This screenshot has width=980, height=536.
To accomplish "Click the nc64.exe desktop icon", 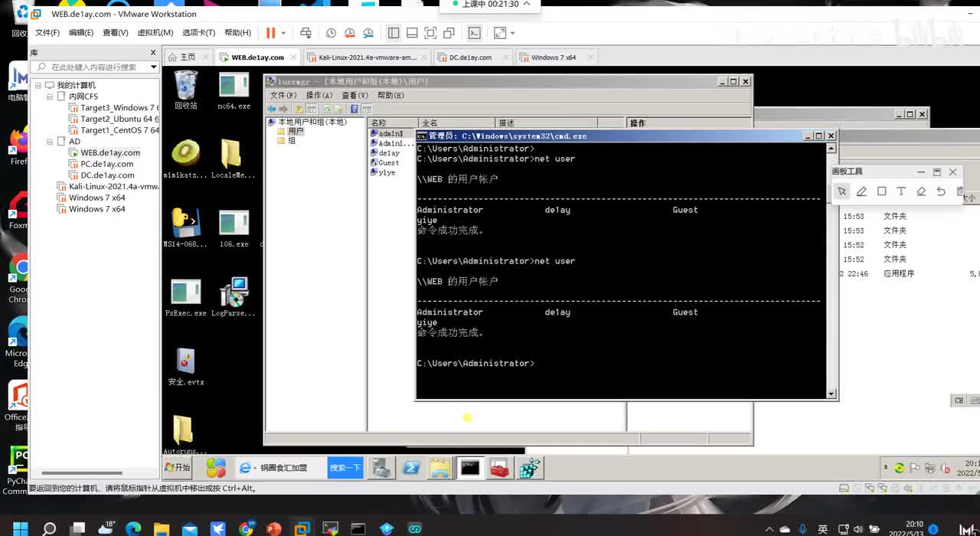I will [234, 90].
